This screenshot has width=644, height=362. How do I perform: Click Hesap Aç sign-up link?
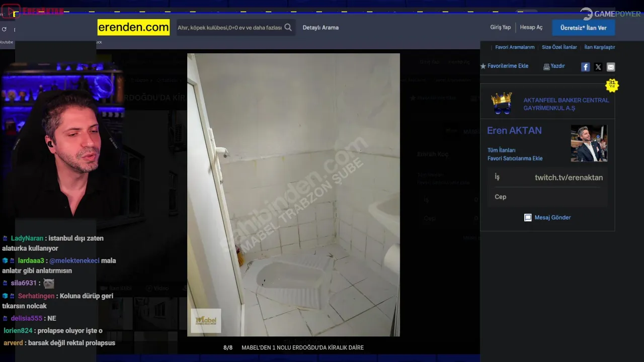click(x=531, y=27)
